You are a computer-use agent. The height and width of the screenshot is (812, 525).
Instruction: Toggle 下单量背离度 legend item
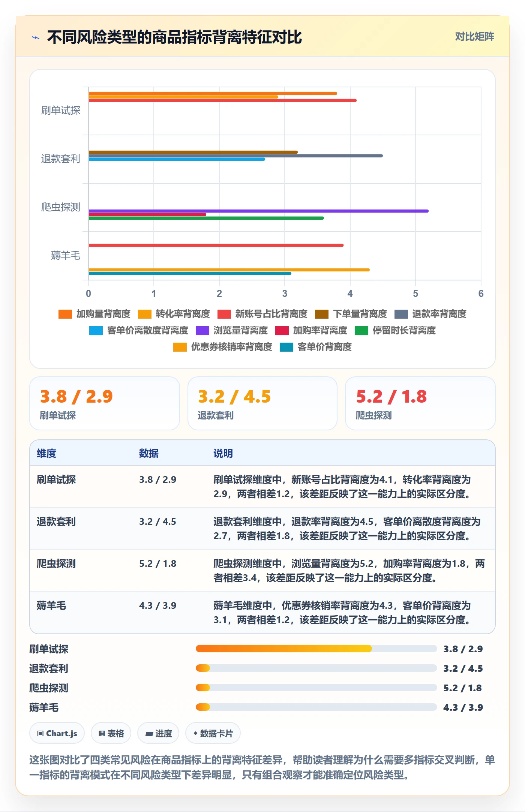(x=351, y=314)
